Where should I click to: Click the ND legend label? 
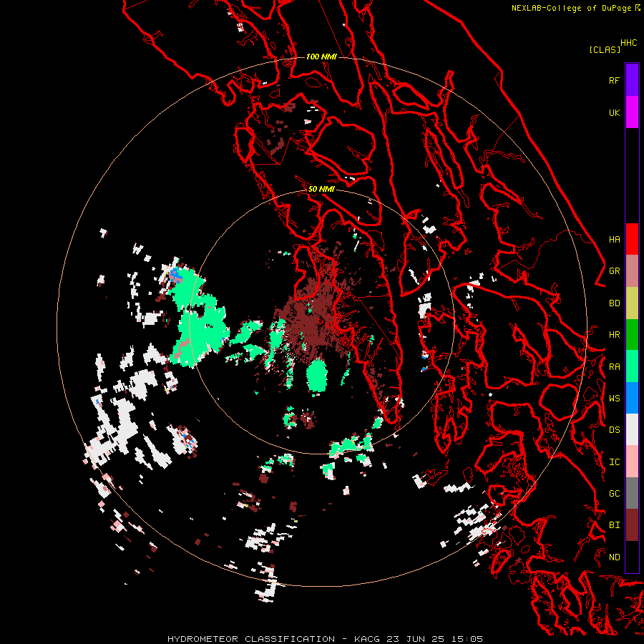(x=614, y=557)
